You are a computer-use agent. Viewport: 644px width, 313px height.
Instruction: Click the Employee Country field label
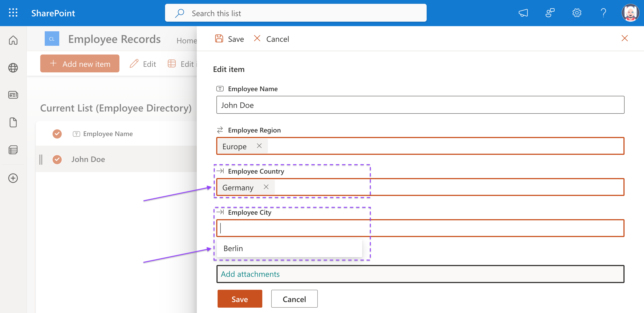(x=256, y=171)
